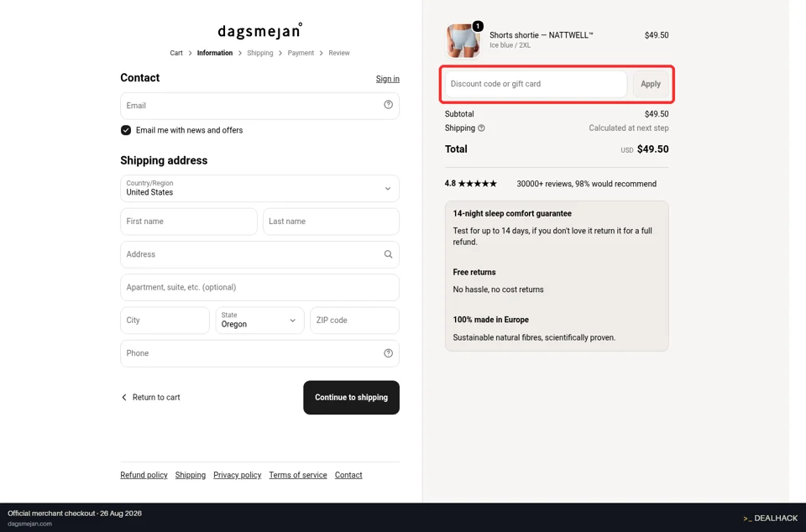Screen dimensions: 806x532
Task: Open the Country/Region dropdown
Action: coord(259,189)
